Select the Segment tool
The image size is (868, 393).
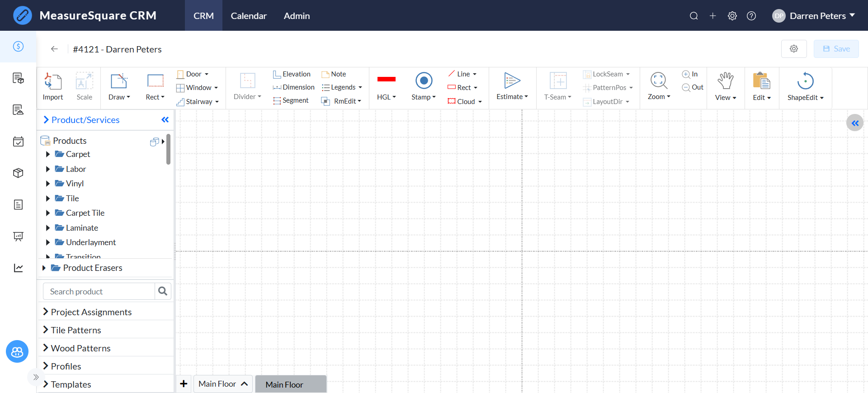coord(291,100)
